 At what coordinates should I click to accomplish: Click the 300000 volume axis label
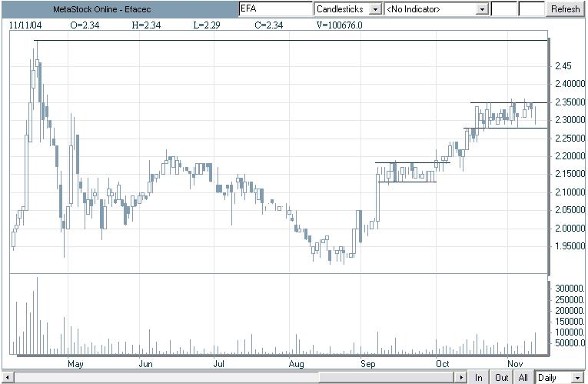click(x=570, y=289)
